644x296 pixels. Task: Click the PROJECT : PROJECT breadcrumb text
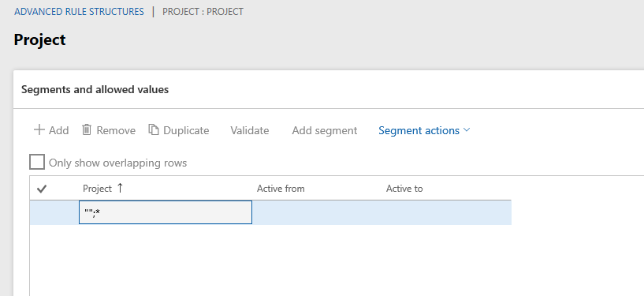pyautogui.click(x=203, y=12)
